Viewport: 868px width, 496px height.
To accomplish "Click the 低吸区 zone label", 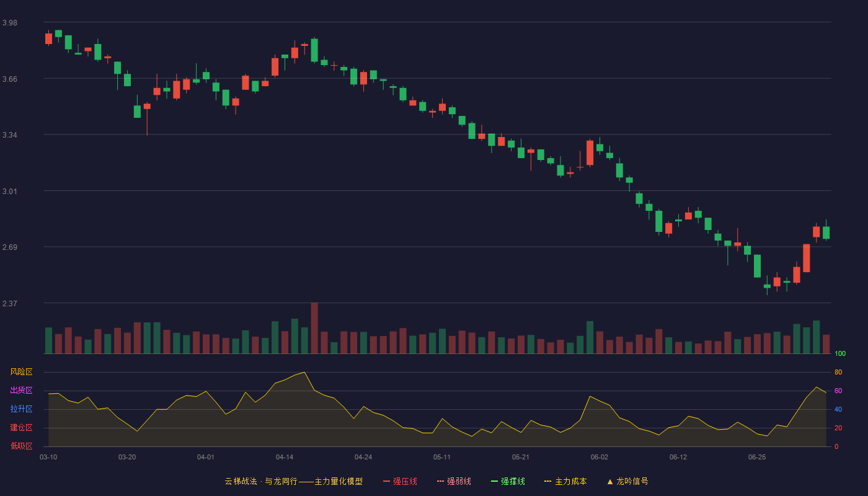I will (21, 446).
